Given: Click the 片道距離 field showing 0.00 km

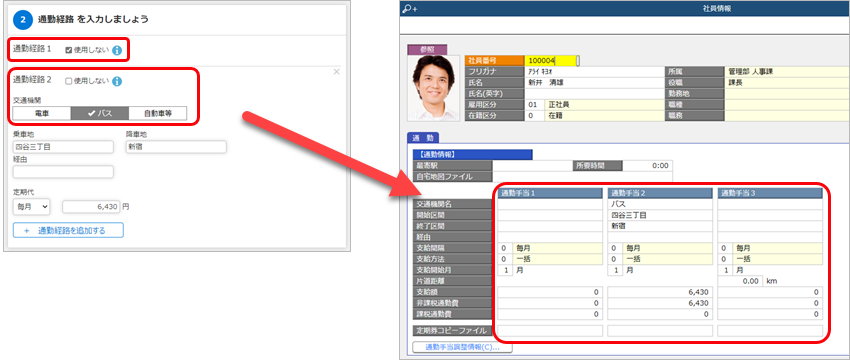Looking at the screenshot, I should point(740,281).
